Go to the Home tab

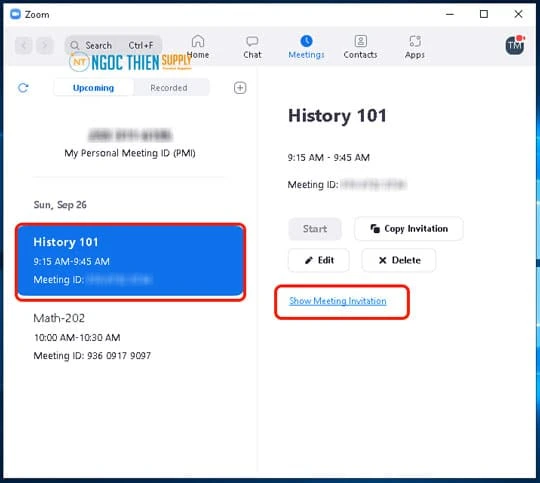[x=198, y=47]
